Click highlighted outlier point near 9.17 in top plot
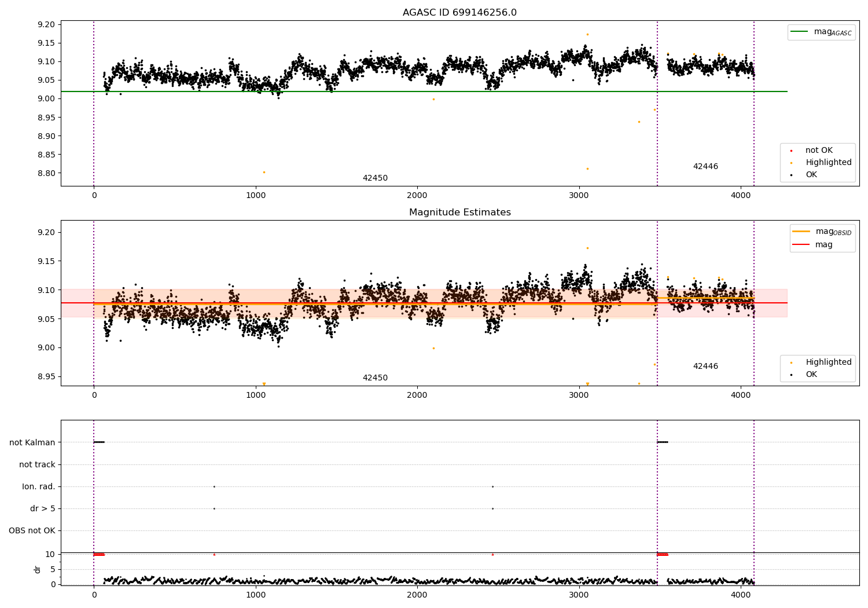868x608 pixels. 587,34
